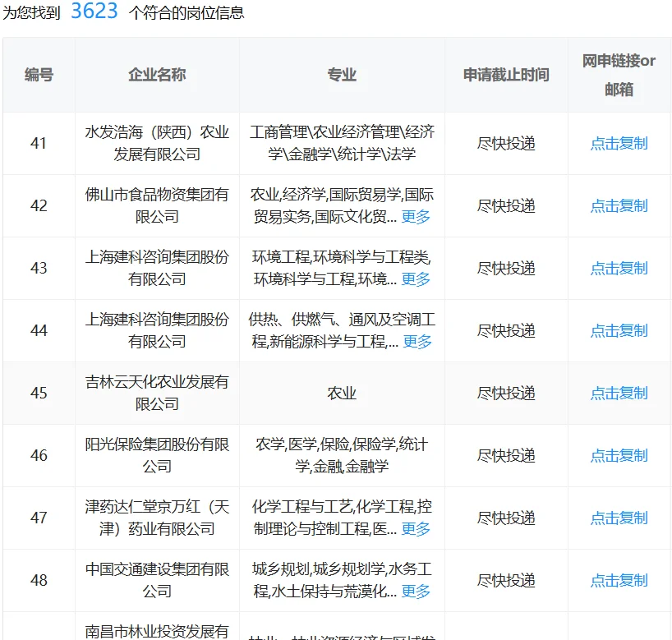Select company 佛山市食品物资集团有限公司
The image size is (672, 640).
[157, 205]
